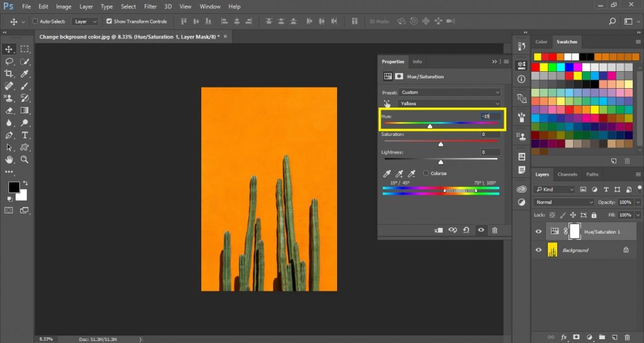
Task: Click the foreground color black swatch
Action: tap(13, 187)
